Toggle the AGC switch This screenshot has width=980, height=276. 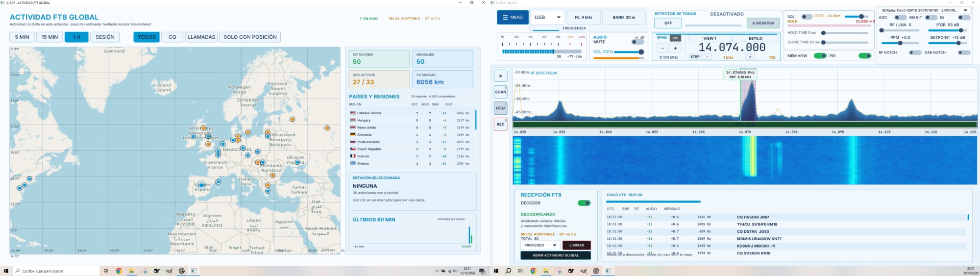click(x=900, y=17)
